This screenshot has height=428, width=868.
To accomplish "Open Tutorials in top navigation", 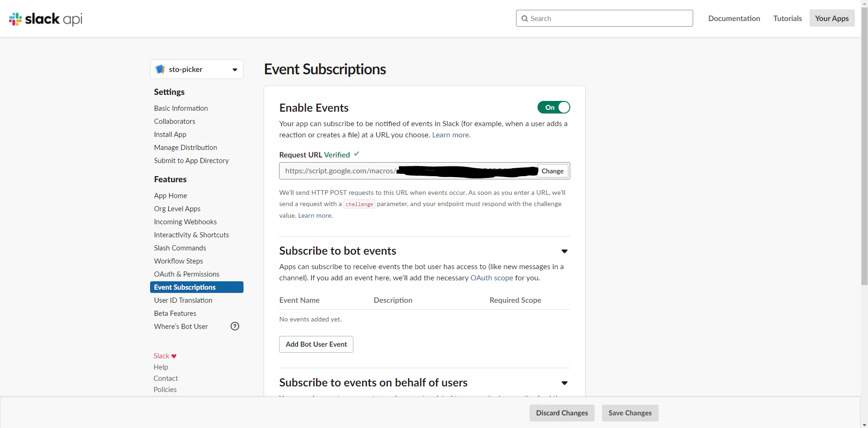I will [788, 18].
